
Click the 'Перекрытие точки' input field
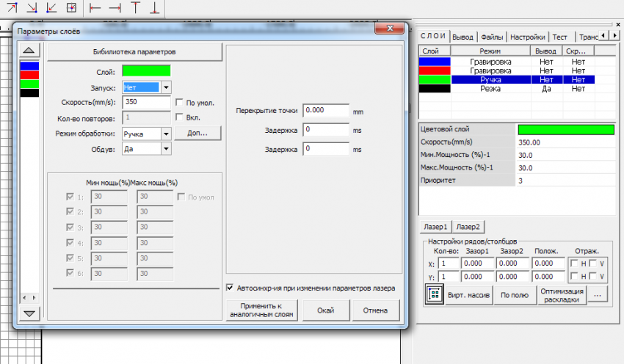click(325, 111)
